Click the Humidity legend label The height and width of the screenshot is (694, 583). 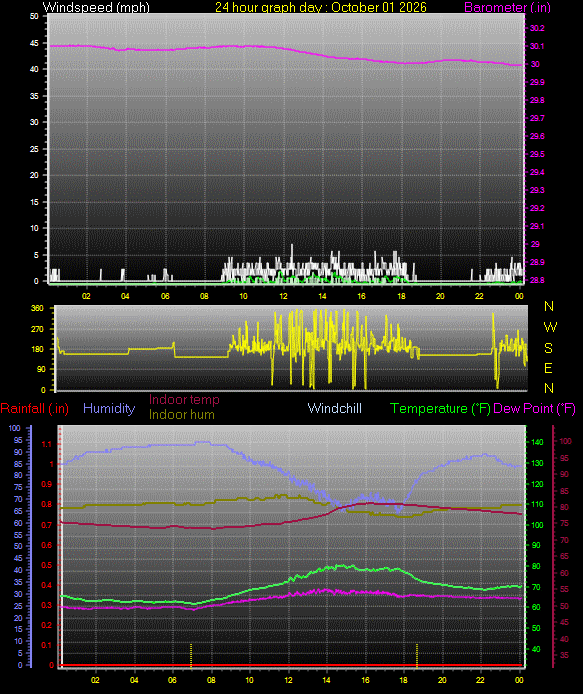[109, 409]
